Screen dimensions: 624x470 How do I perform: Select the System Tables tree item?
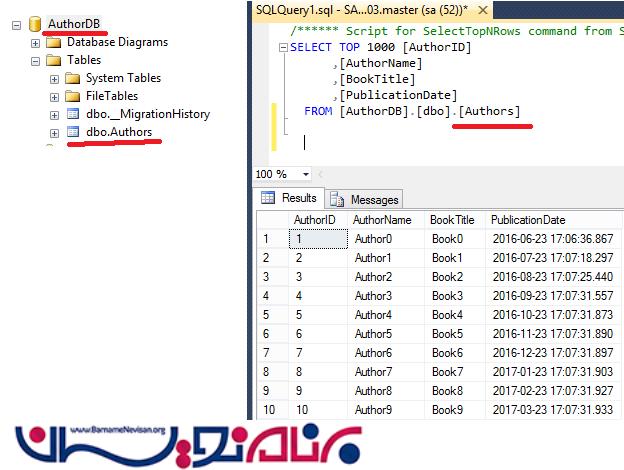pos(123,78)
